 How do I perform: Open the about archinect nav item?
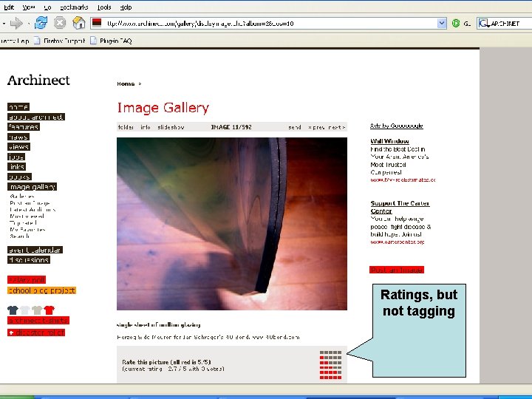(36, 117)
